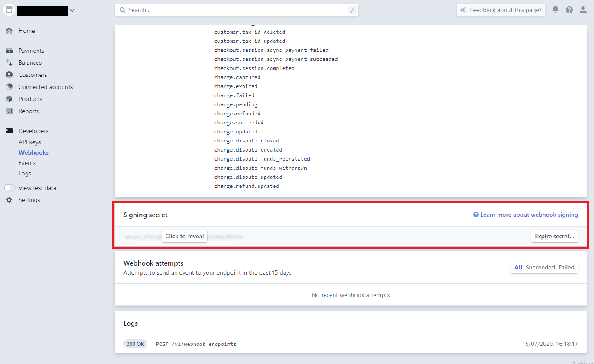This screenshot has height=364, width=594.
Task: Open Events under Developers
Action: pos(27,163)
